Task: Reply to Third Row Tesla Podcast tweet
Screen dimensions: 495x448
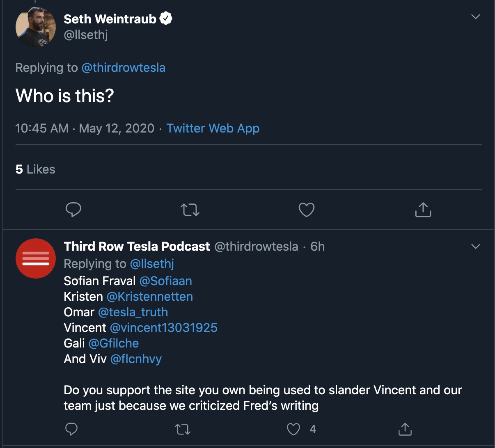Action: pyautogui.click(x=71, y=429)
